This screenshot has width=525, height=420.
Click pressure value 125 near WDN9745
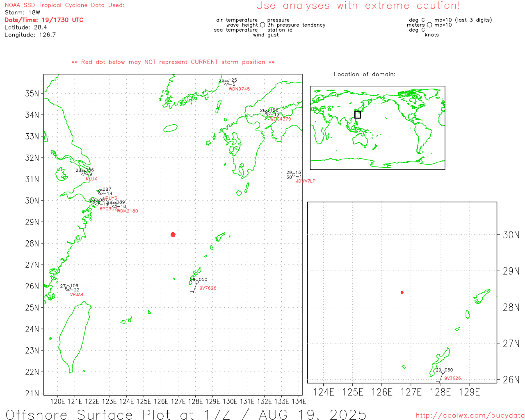coord(233,80)
